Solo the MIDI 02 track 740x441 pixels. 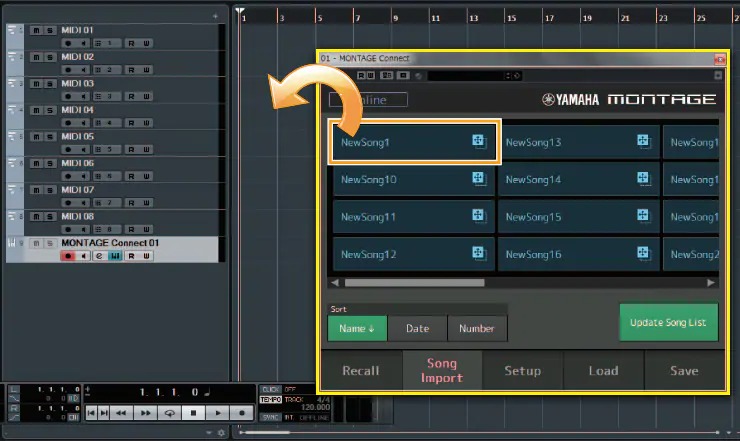(x=50, y=57)
